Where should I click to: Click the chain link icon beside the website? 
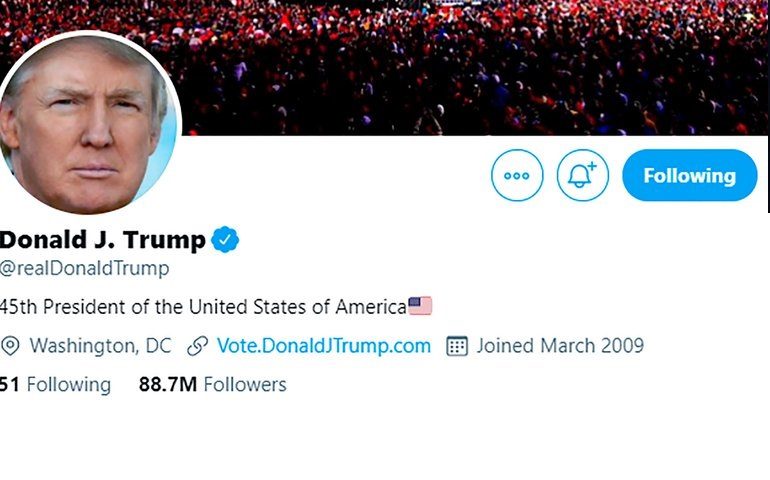[x=197, y=346]
